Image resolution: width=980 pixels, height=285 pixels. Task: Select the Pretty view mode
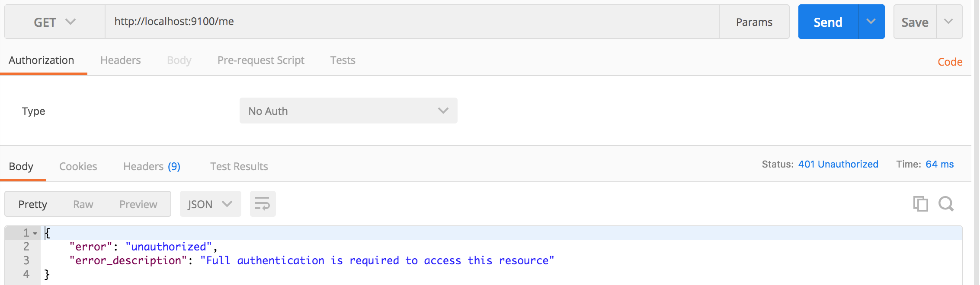pos(32,204)
